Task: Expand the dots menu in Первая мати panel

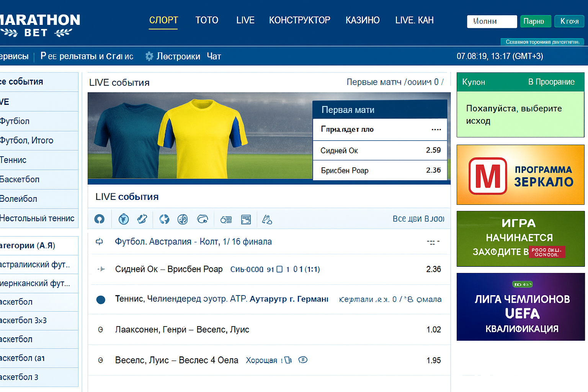Action: click(x=436, y=129)
